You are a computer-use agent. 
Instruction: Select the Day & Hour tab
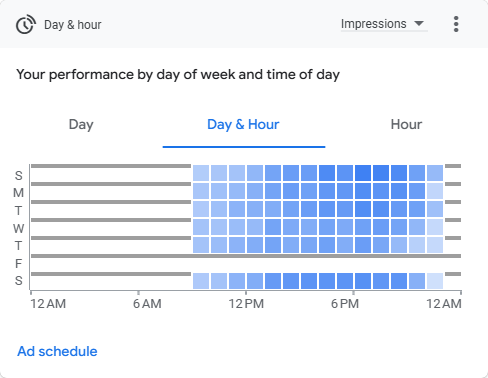[x=243, y=124]
